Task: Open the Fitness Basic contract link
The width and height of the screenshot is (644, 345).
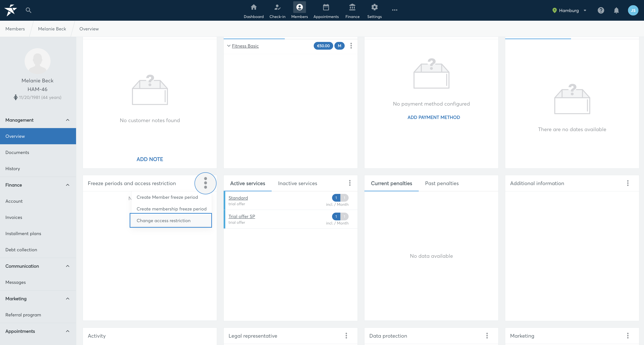Action: 245,46
